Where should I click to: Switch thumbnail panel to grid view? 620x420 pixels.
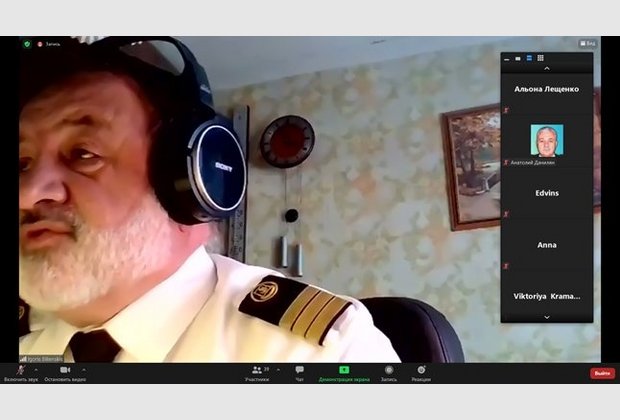(x=541, y=59)
